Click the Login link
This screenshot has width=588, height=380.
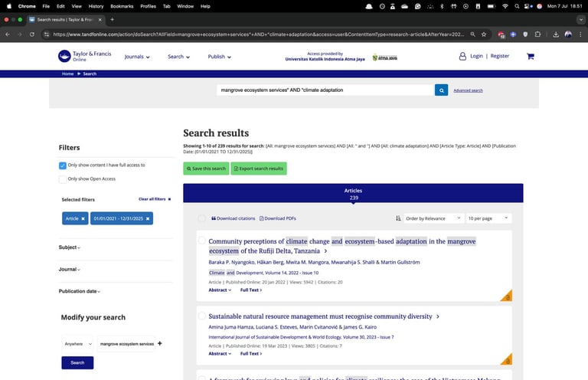pyautogui.click(x=477, y=56)
